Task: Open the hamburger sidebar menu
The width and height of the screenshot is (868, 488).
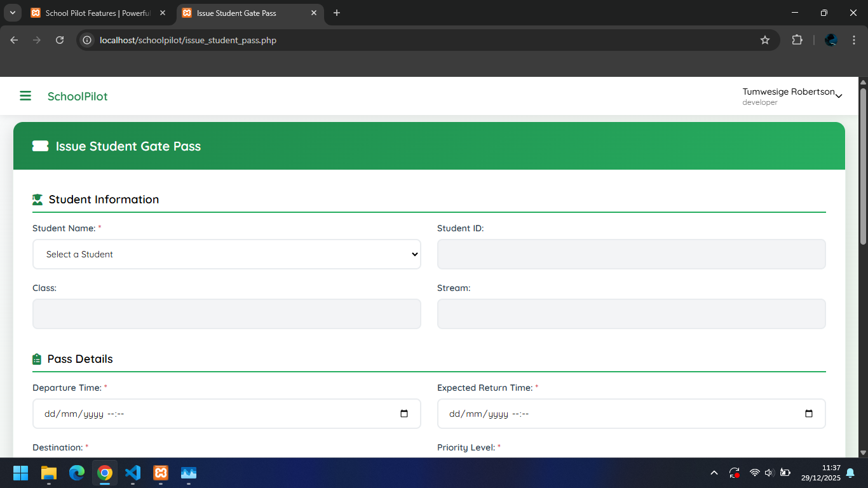Action: click(25, 96)
